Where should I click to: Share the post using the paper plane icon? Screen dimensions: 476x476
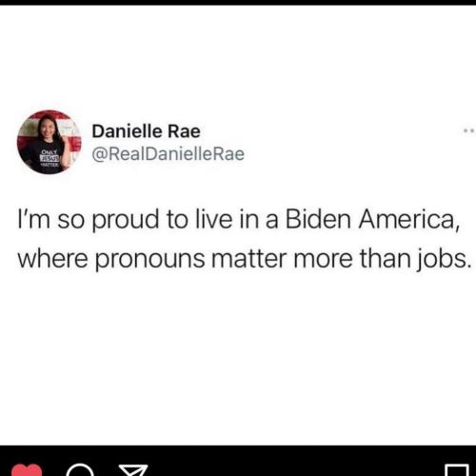pos(133,470)
